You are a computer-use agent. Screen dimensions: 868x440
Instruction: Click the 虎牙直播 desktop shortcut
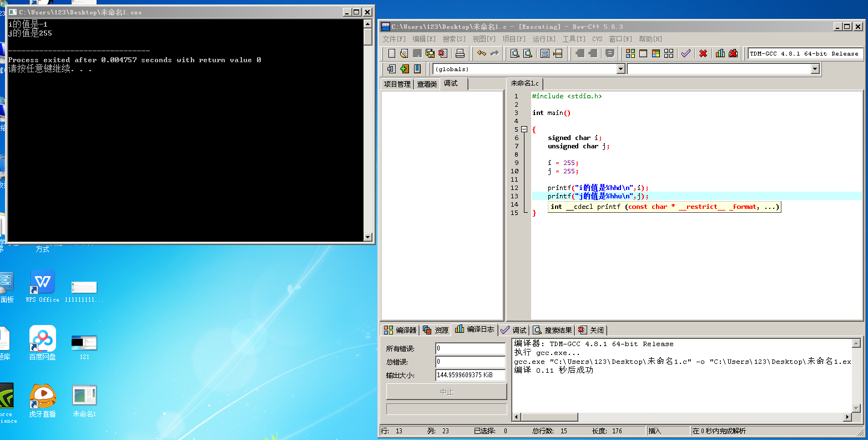43,401
